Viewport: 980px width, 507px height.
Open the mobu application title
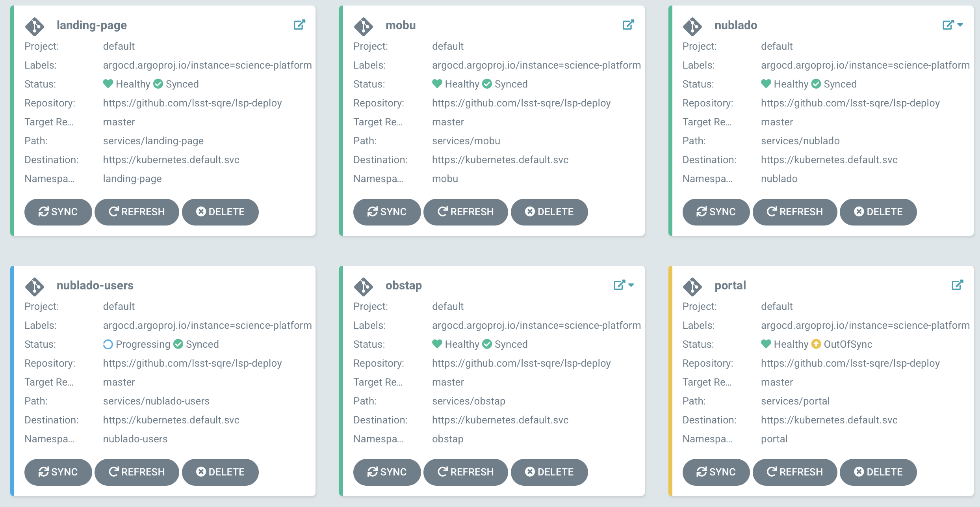(401, 25)
